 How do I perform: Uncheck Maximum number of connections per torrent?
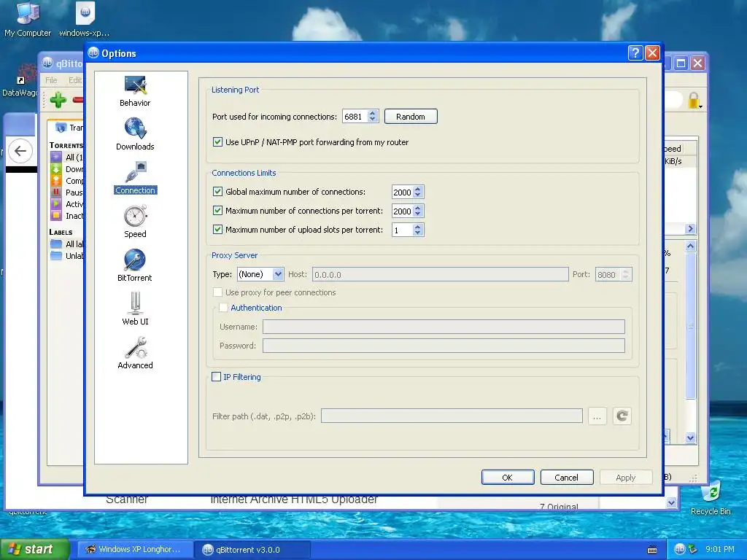click(217, 211)
